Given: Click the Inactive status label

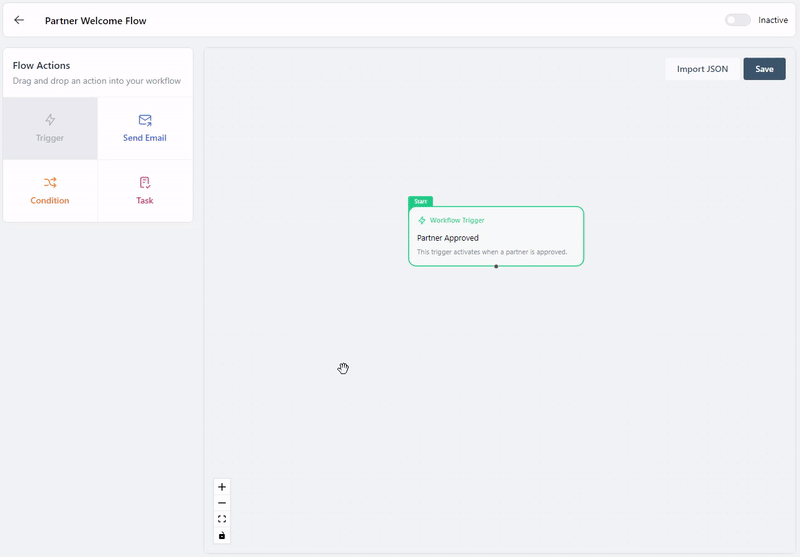Looking at the screenshot, I should pos(773,20).
